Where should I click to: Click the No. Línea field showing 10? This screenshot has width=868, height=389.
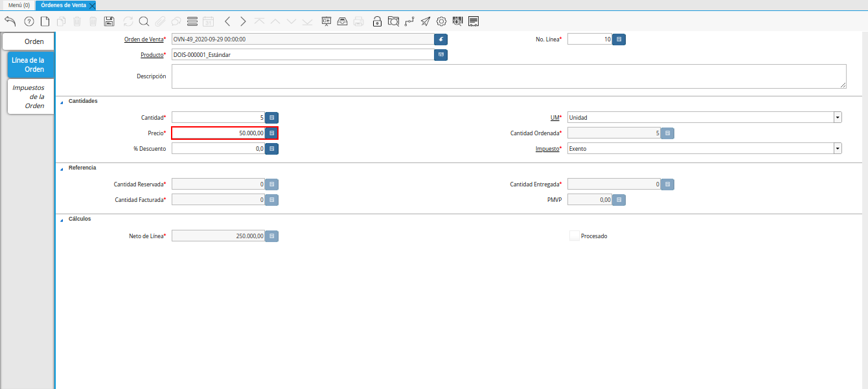[x=590, y=39]
